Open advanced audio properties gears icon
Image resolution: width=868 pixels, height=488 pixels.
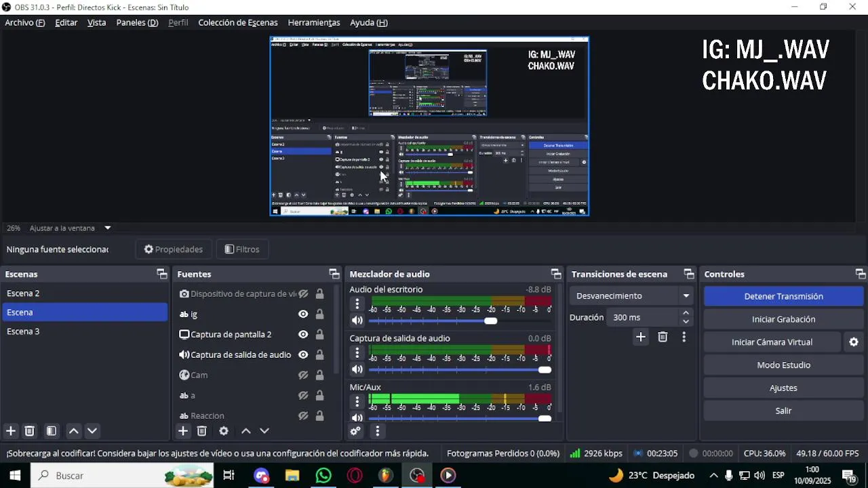355,431
